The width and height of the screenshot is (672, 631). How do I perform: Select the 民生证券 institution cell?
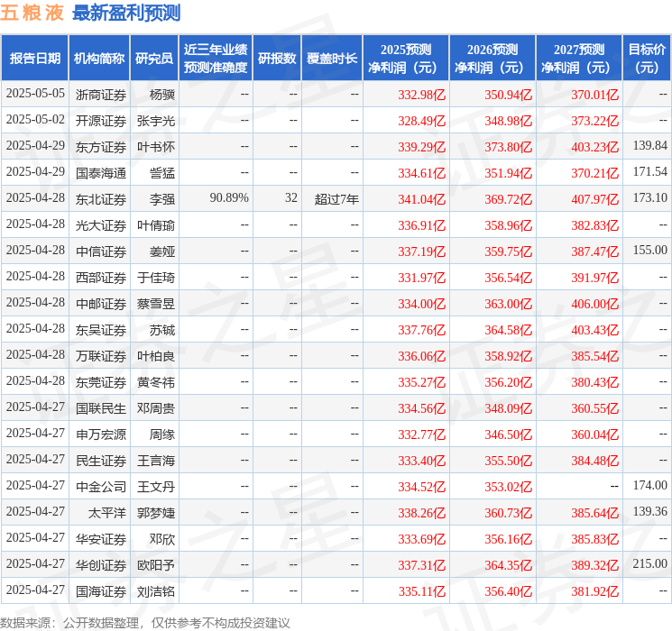point(101,460)
